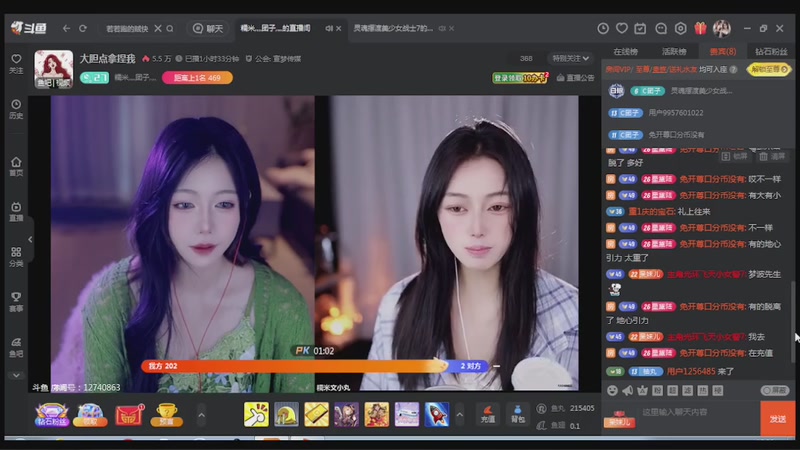Viewport: 800px width, 450px height.
Task: Open the 领取 reward icon
Action: pos(90,414)
